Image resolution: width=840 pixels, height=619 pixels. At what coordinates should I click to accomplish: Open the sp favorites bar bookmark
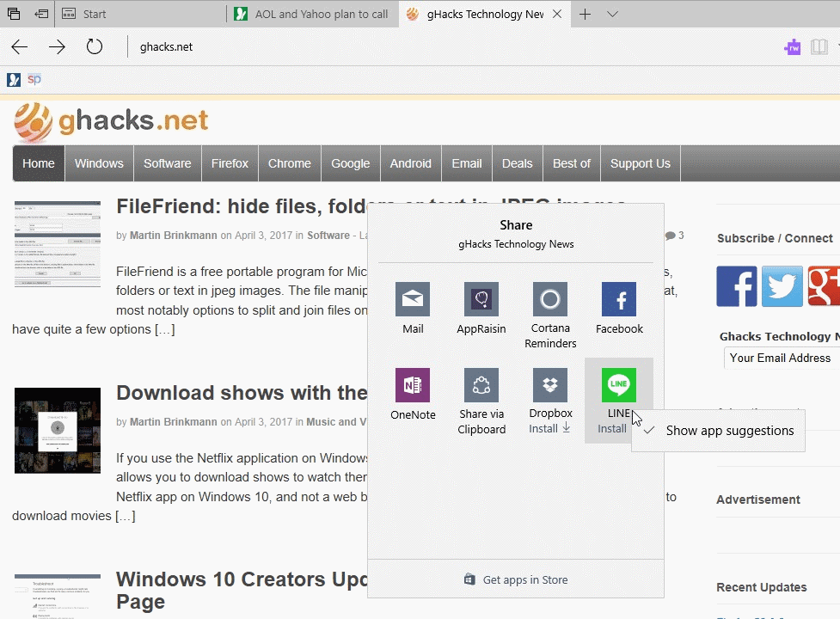34,80
